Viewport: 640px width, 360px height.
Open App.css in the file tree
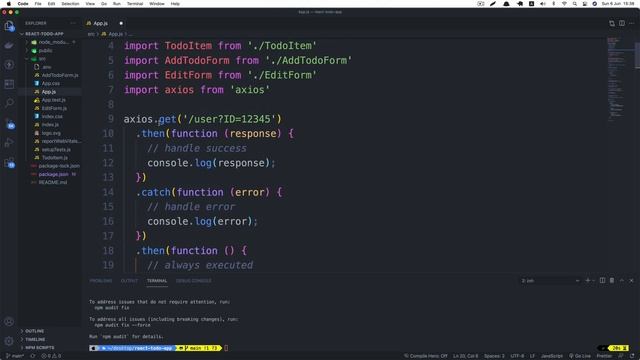coord(51,83)
